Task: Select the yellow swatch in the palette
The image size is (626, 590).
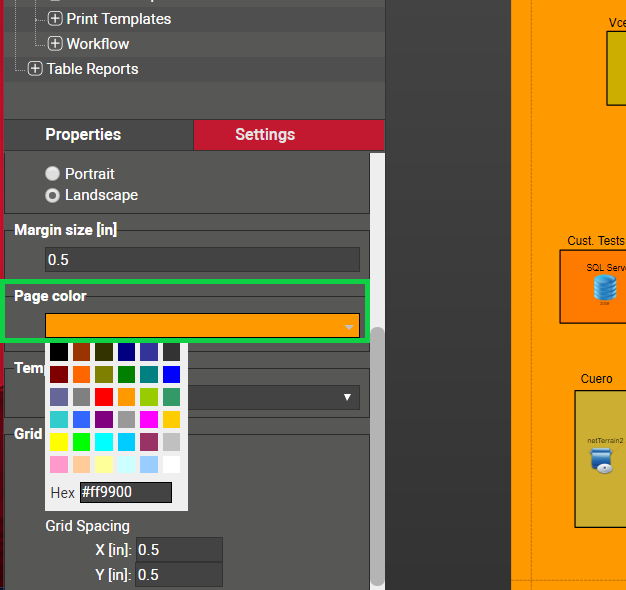Action: [x=59, y=441]
